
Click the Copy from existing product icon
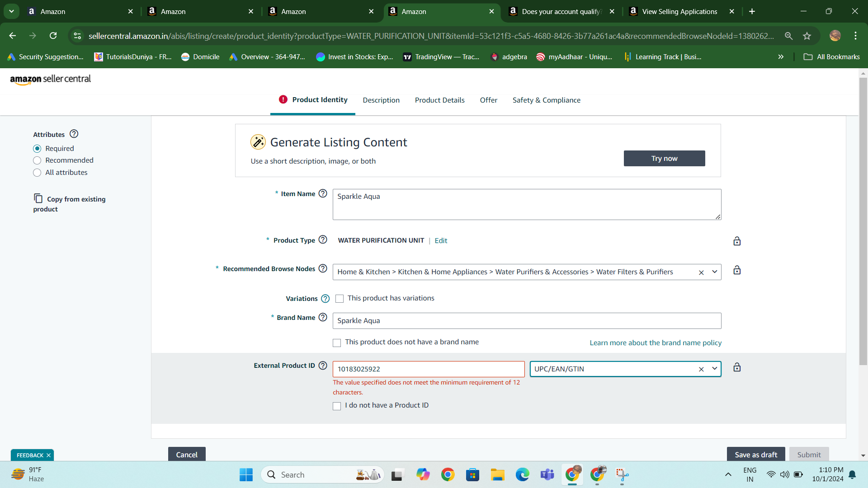pyautogui.click(x=38, y=198)
